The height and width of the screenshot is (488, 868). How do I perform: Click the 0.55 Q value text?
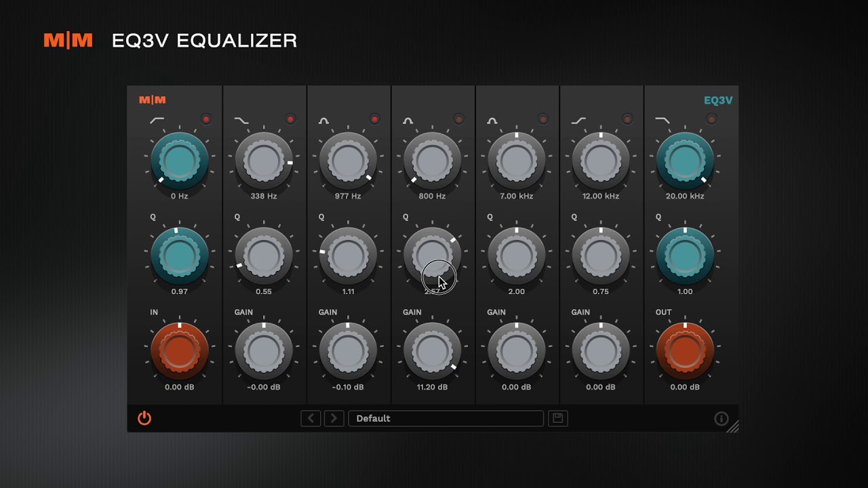[264, 291]
